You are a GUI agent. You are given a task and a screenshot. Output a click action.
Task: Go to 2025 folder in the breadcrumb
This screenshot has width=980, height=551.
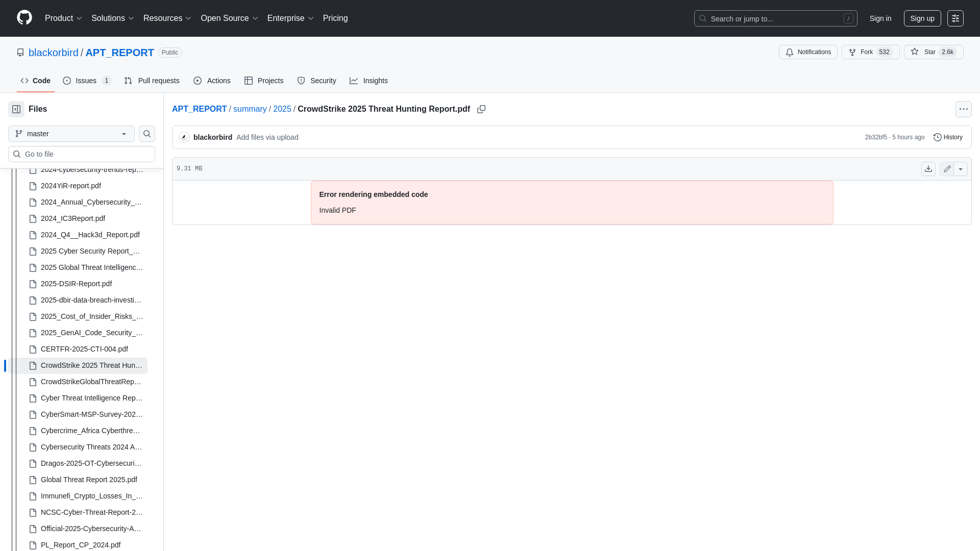[282, 109]
